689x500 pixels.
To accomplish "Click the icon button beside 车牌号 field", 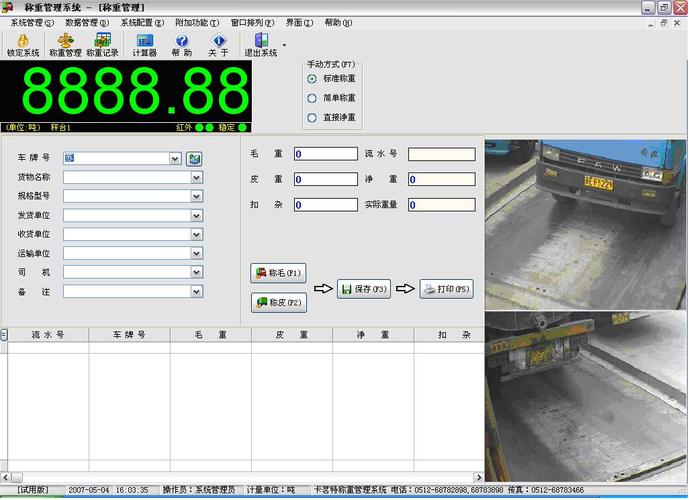I will pos(194,158).
